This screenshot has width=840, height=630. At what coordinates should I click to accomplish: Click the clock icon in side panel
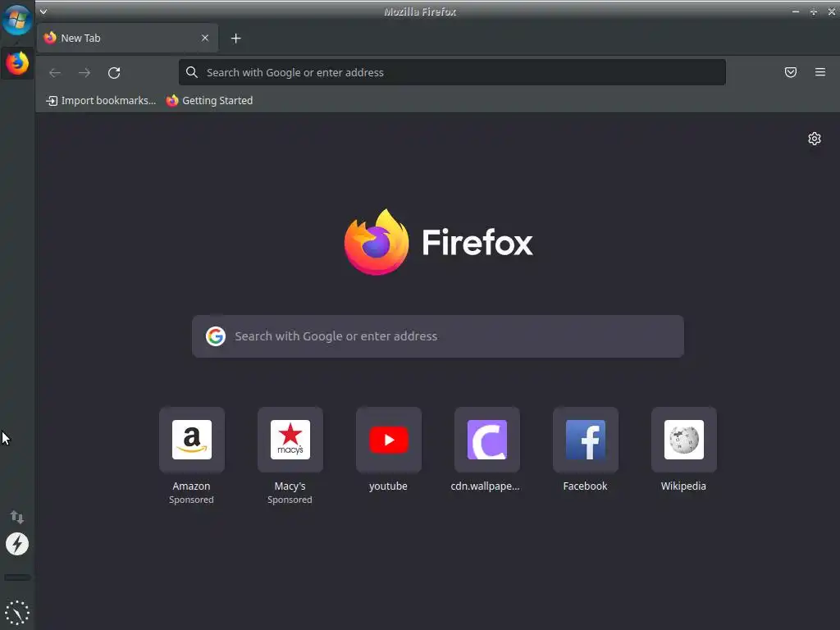[x=17, y=613]
